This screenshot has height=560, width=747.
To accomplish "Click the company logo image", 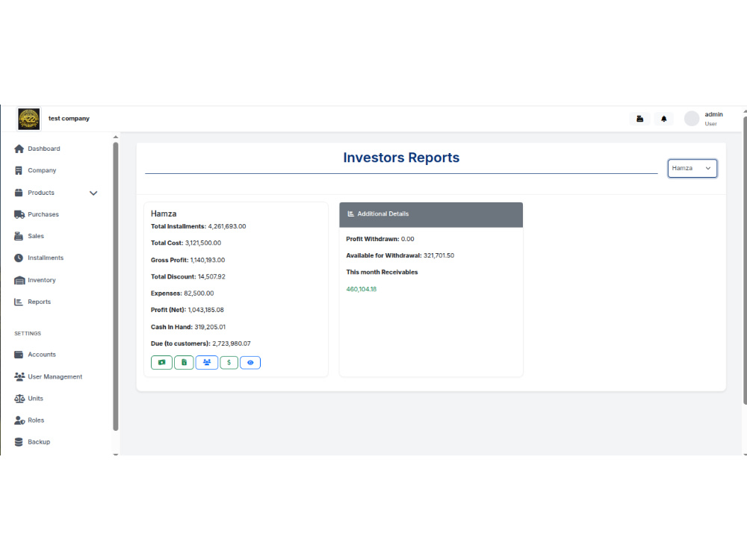I will point(28,119).
